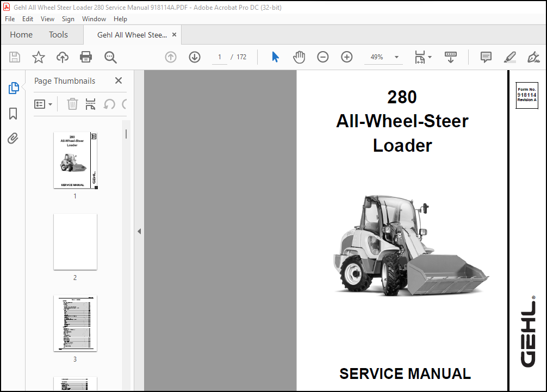This screenshot has height=392, width=547.
Task: Click the Save file icon
Action: (x=15, y=57)
